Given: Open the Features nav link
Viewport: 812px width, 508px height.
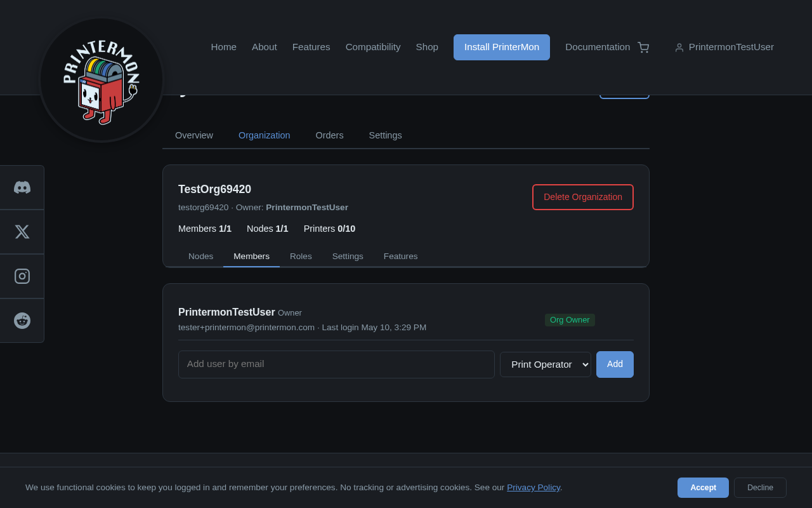Looking at the screenshot, I should tap(311, 47).
